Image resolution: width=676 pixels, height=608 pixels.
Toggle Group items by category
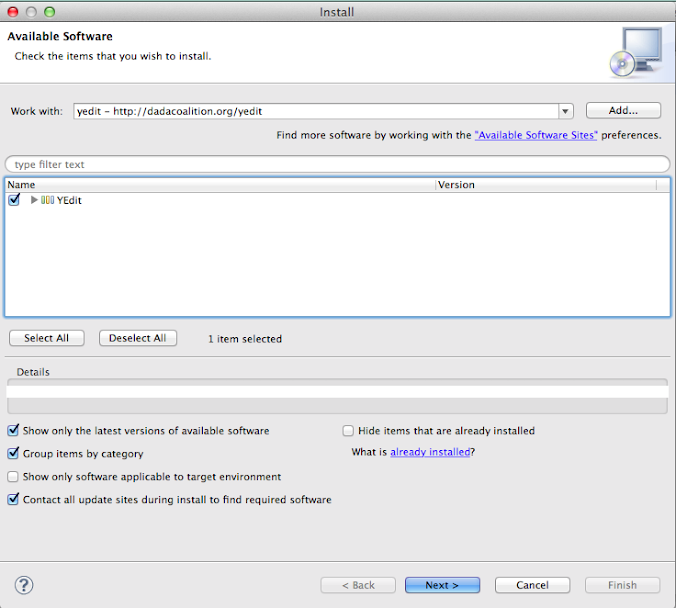click(14, 454)
